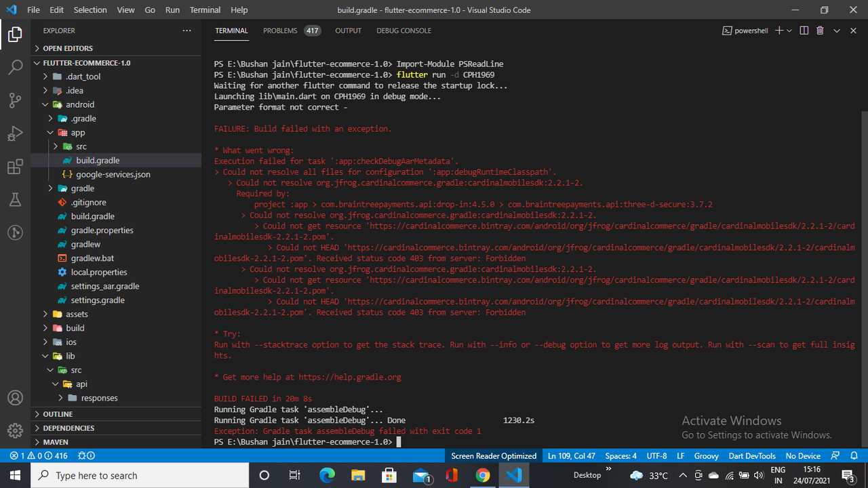This screenshot has width=868, height=488.
Task: Expand the responses folder
Action: [x=116, y=398]
